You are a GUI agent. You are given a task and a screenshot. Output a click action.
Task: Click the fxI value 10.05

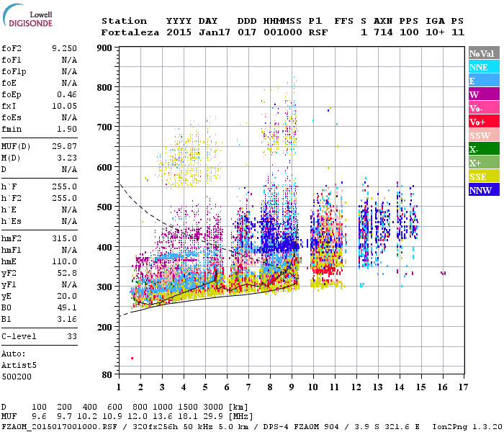(x=64, y=106)
